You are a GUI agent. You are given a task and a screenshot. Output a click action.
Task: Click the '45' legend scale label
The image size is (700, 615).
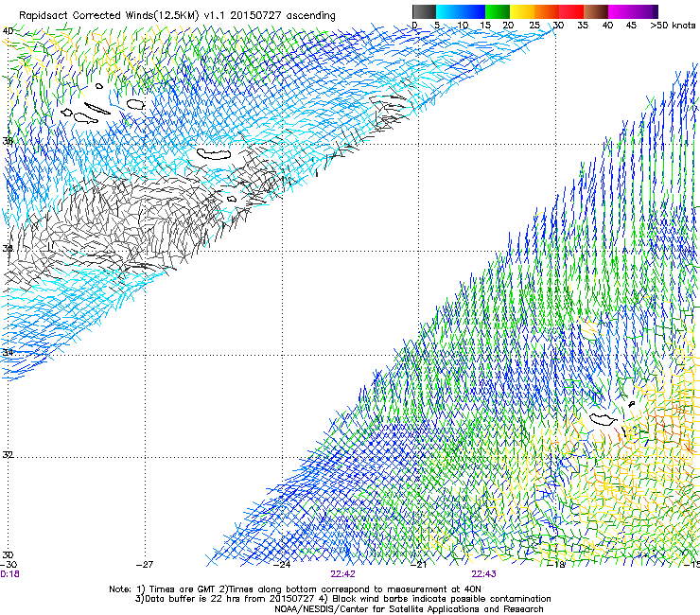(x=631, y=26)
